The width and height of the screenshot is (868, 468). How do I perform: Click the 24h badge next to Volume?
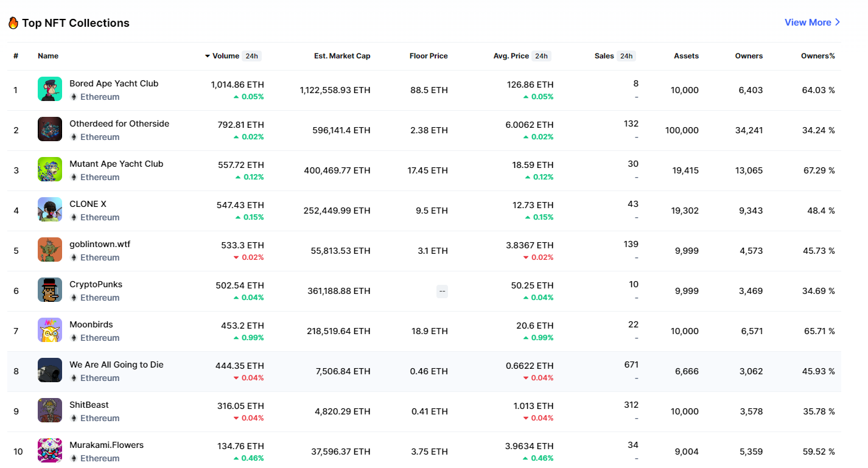[251, 56]
